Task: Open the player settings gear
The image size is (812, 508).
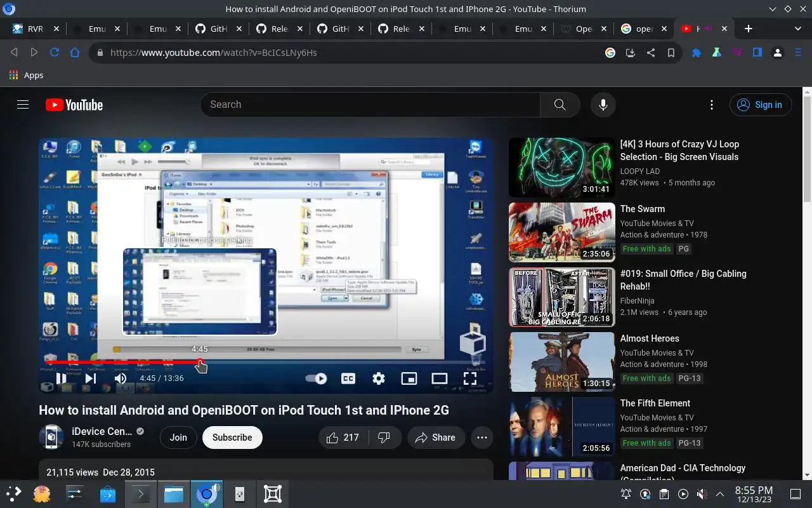Action: 379,378
